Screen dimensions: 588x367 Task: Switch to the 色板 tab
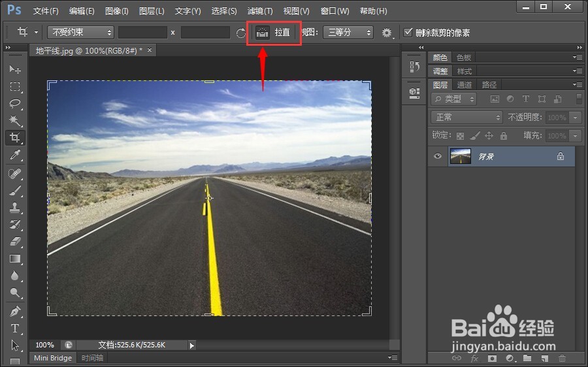pos(463,57)
